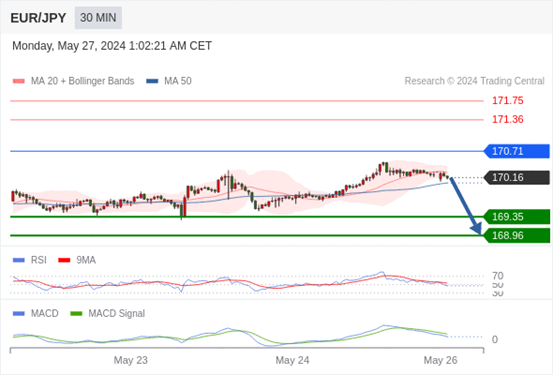Click the blue 170.71 pivot price tag
This screenshot has height=375, width=553.
click(x=517, y=151)
